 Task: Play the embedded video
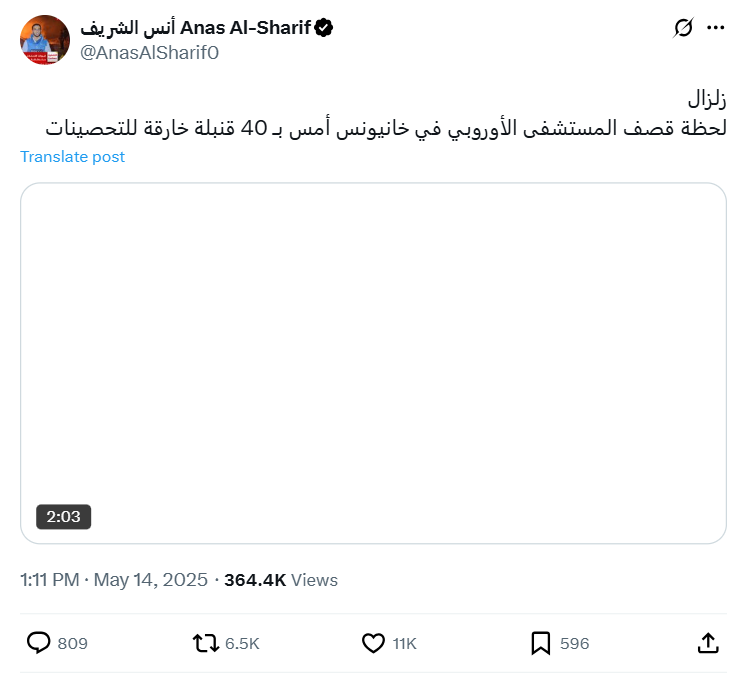[373, 363]
